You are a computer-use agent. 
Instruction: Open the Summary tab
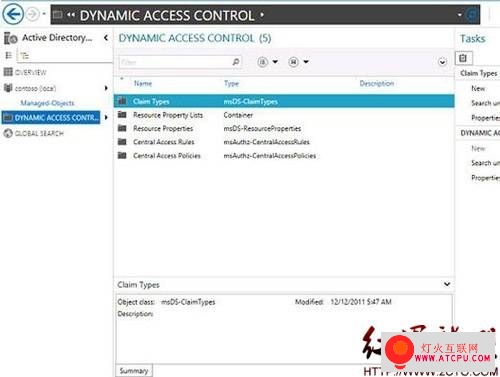coord(134,371)
